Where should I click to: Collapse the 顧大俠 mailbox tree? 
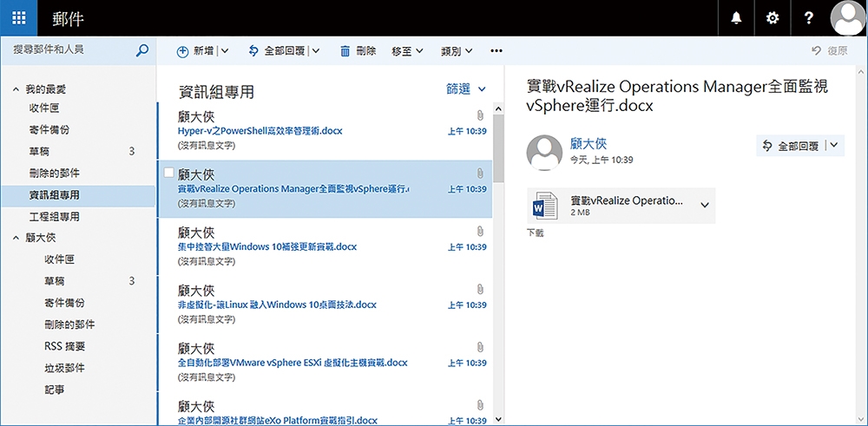pos(16,238)
